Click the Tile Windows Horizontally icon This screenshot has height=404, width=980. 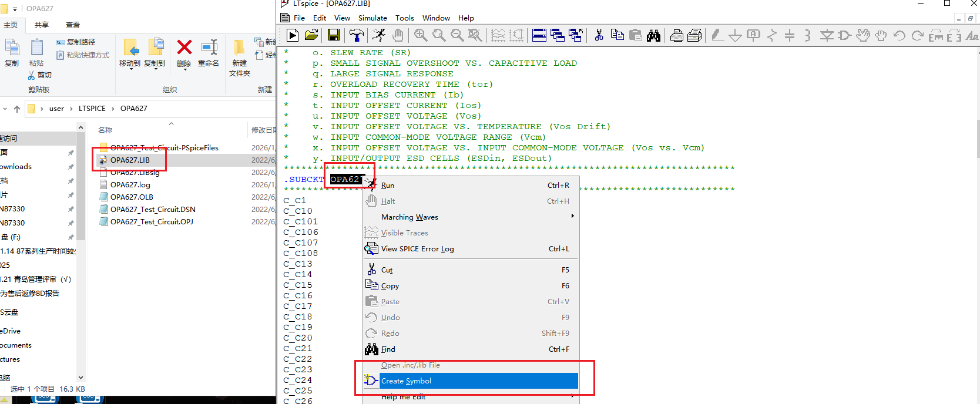tap(539, 35)
